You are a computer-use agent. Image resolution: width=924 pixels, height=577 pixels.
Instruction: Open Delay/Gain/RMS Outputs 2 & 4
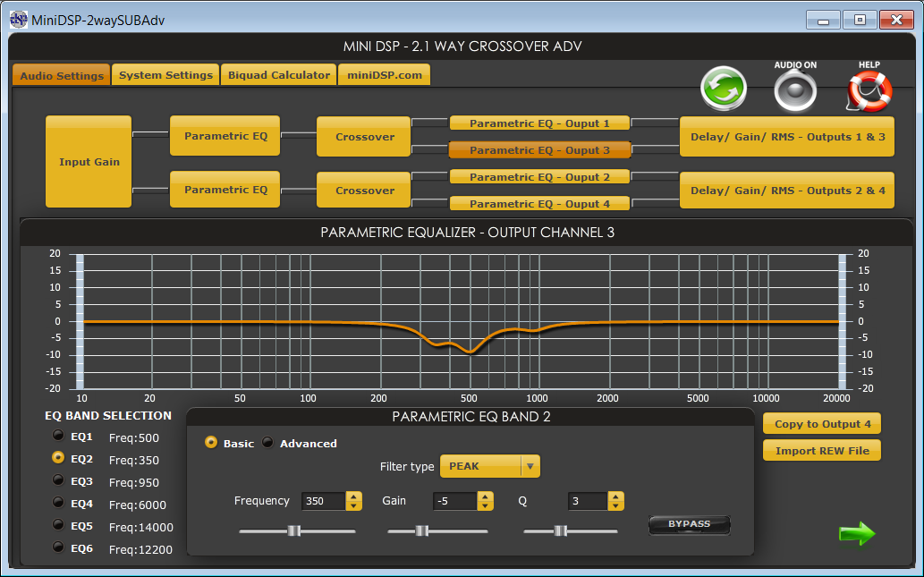(787, 191)
